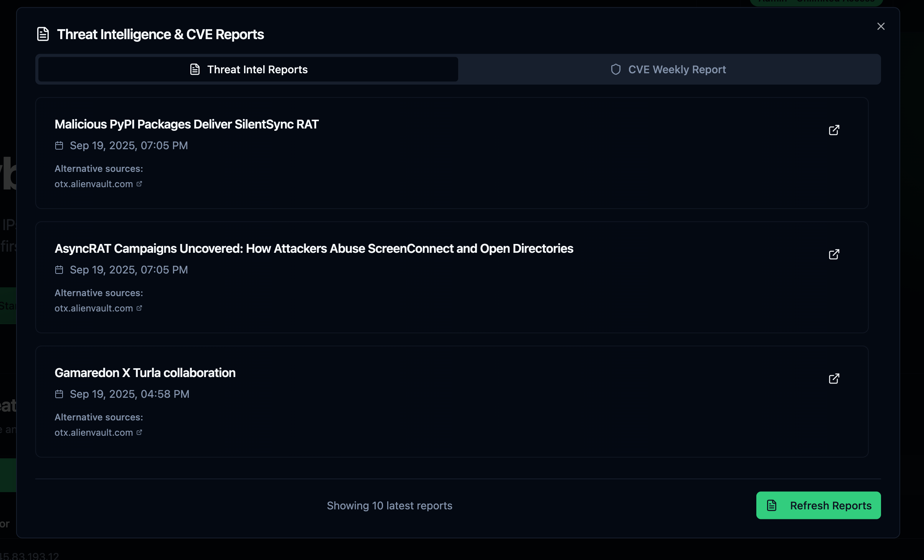Click the Refresh Reports button
The image size is (924, 560).
[818, 505]
